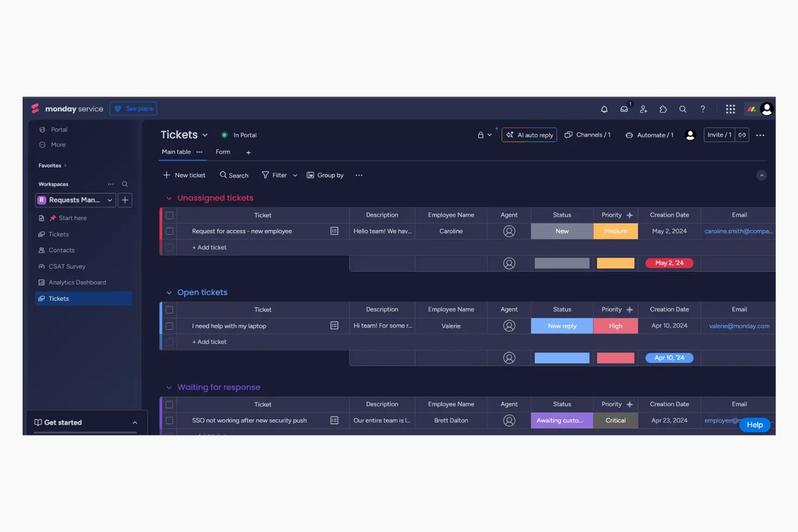The width and height of the screenshot is (798, 532).
Task: Open Automate / 1 automations
Action: tap(649, 135)
